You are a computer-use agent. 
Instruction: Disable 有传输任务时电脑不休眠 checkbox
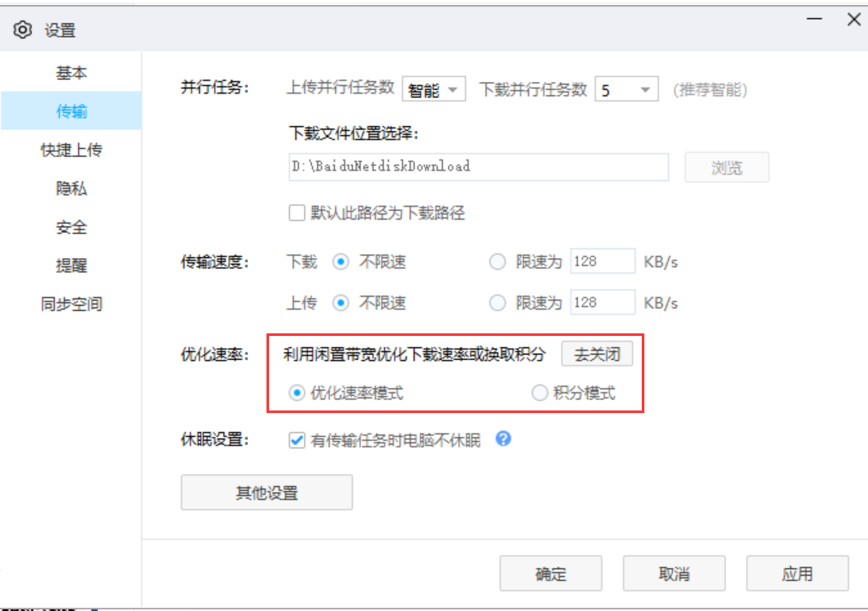296,439
